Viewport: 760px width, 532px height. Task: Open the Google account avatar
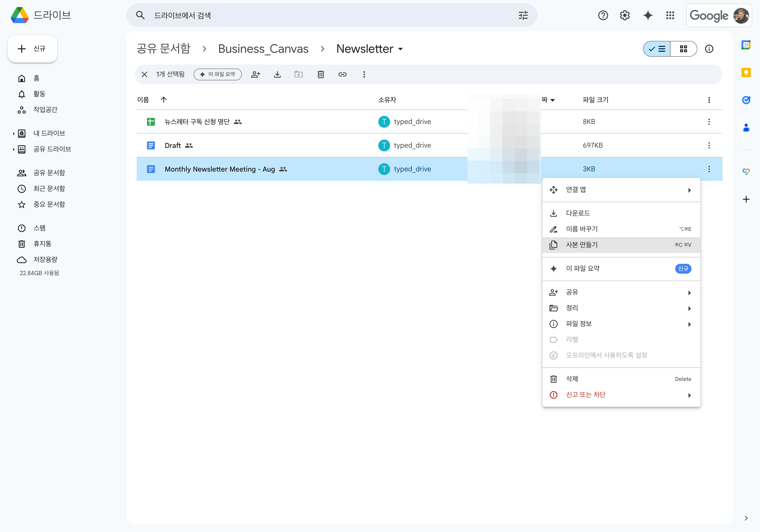[x=741, y=15]
